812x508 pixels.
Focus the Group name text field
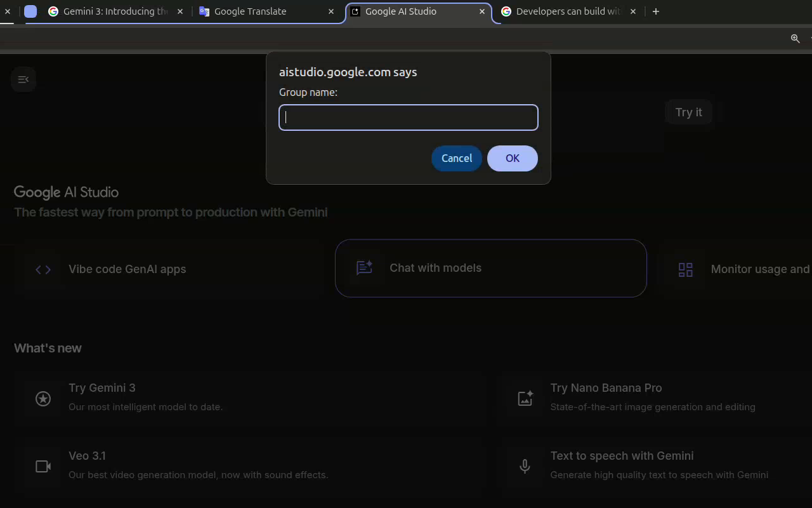tap(409, 117)
